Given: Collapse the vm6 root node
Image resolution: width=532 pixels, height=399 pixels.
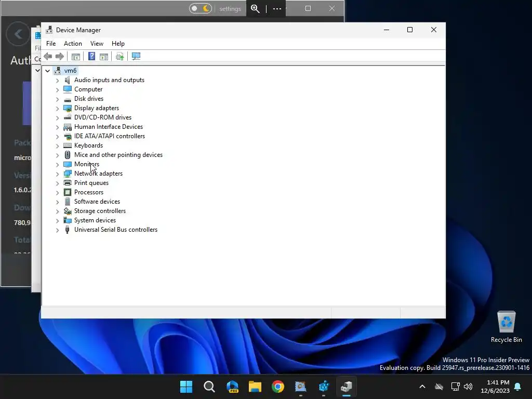Looking at the screenshot, I should (x=47, y=71).
